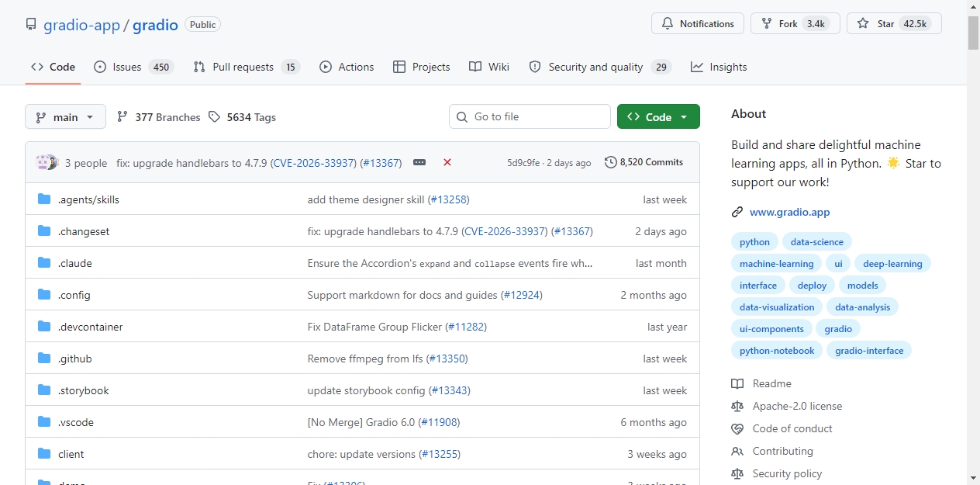Select the data-science topic tag

point(816,242)
